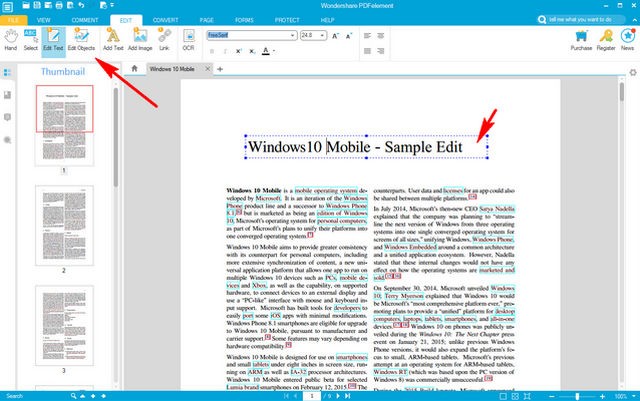Close the Windows 10 Mobile tab
This screenshot has height=401, width=640.
[x=207, y=69]
